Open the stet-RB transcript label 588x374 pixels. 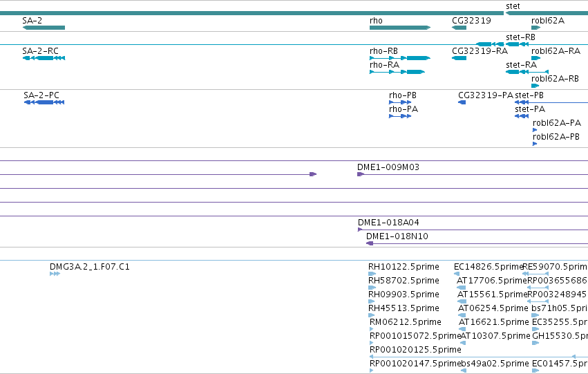(x=520, y=37)
